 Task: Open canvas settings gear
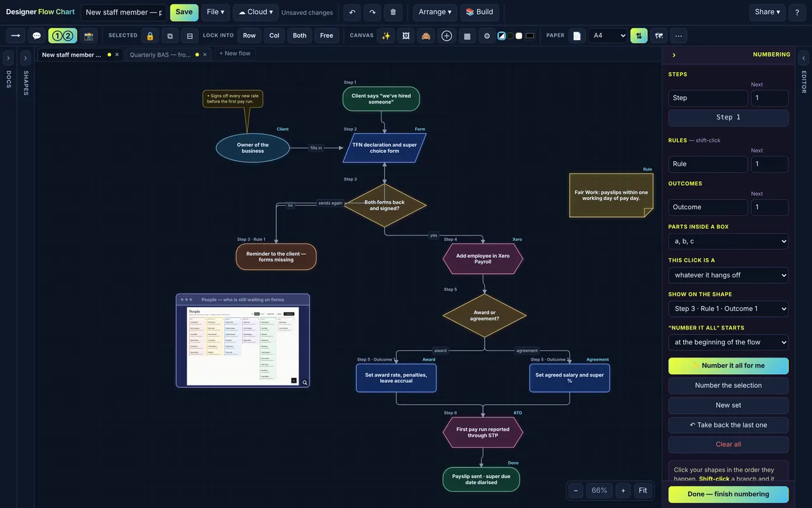coord(487,36)
